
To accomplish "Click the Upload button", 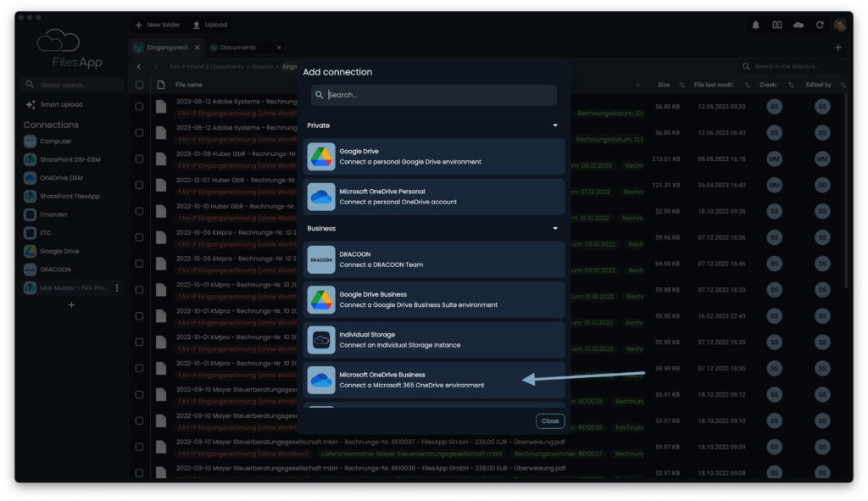I will 210,25.
